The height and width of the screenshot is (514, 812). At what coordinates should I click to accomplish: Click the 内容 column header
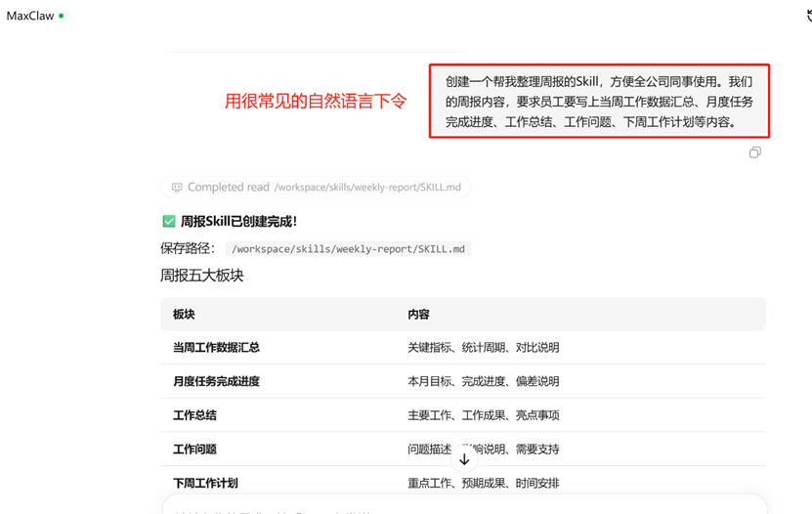pos(418,315)
